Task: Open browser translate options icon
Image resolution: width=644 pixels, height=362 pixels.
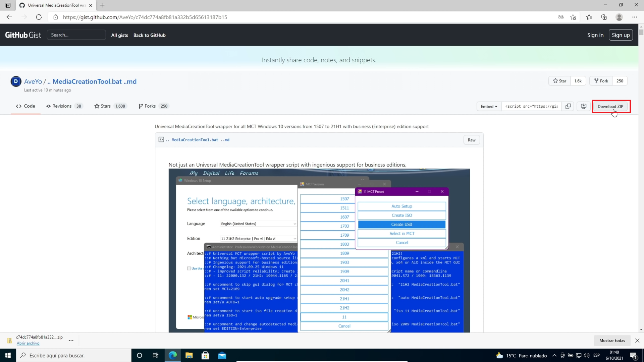Action: click(x=561, y=17)
